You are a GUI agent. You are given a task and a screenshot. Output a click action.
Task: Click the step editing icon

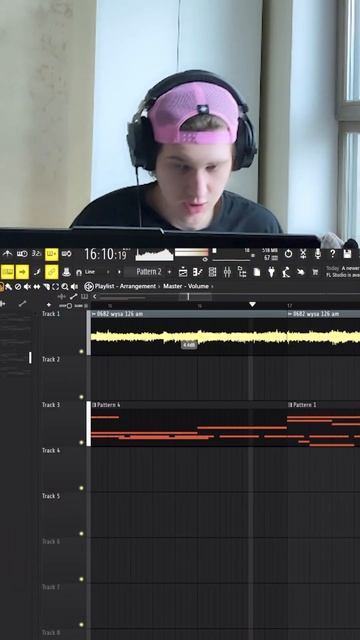(37, 272)
